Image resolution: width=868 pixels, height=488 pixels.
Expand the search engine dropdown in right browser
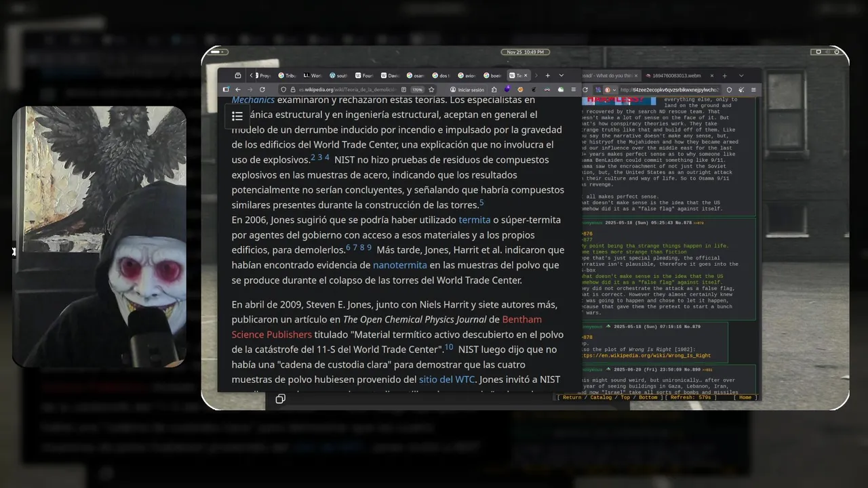pyautogui.click(x=614, y=89)
